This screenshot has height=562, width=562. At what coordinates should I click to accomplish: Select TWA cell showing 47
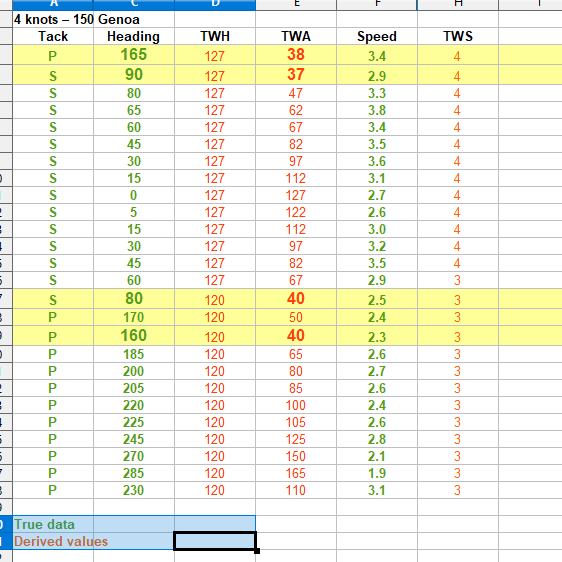pos(296,93)
